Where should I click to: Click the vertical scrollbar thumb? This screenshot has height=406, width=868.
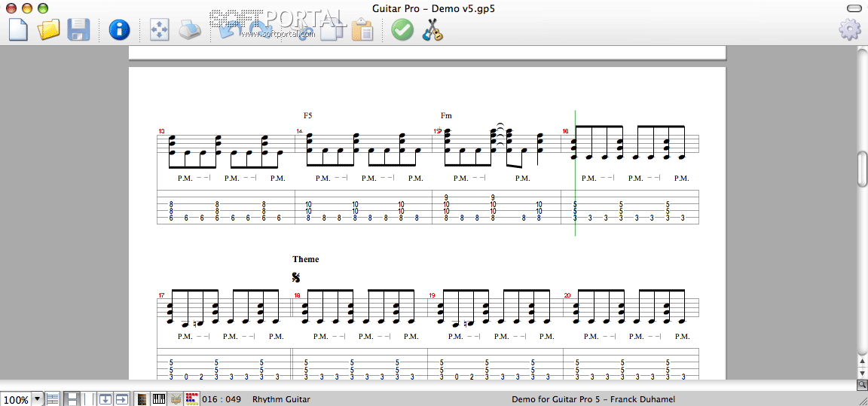(863, 169)
